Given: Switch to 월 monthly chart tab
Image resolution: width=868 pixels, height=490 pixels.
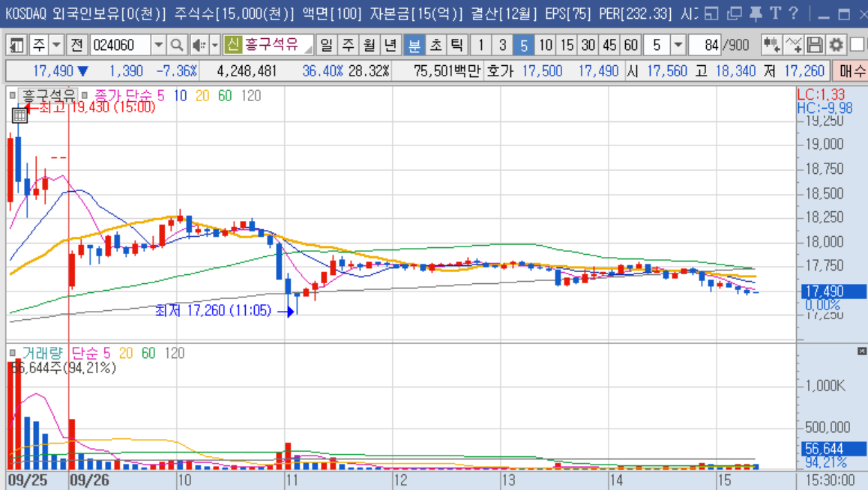Looking at the screenshot, I should tap(370, 45).
